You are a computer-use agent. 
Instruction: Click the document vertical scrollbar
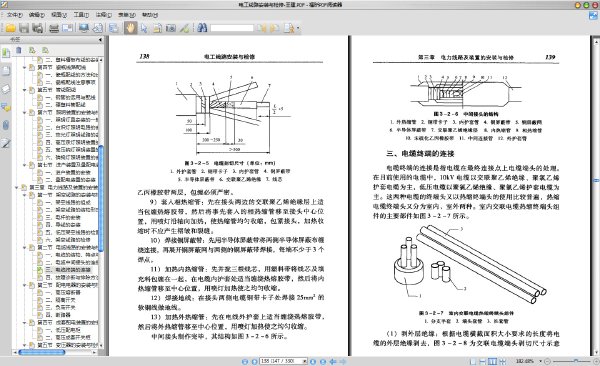click(596, 180)
